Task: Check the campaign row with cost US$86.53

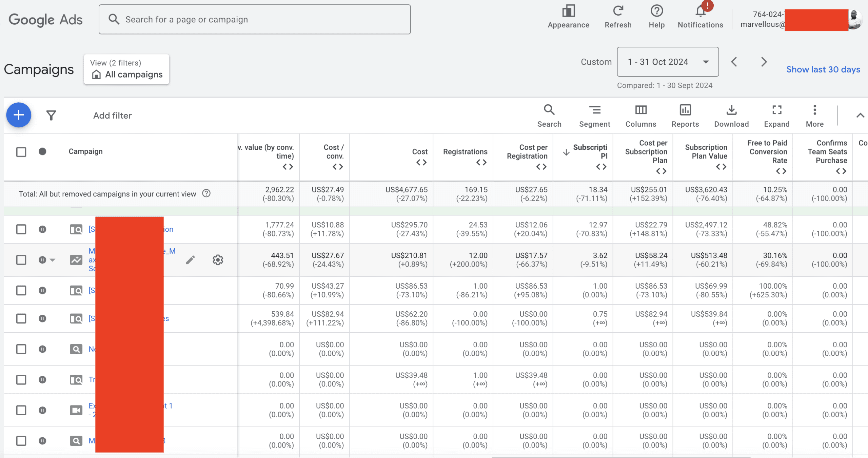Action: [21, 290]
